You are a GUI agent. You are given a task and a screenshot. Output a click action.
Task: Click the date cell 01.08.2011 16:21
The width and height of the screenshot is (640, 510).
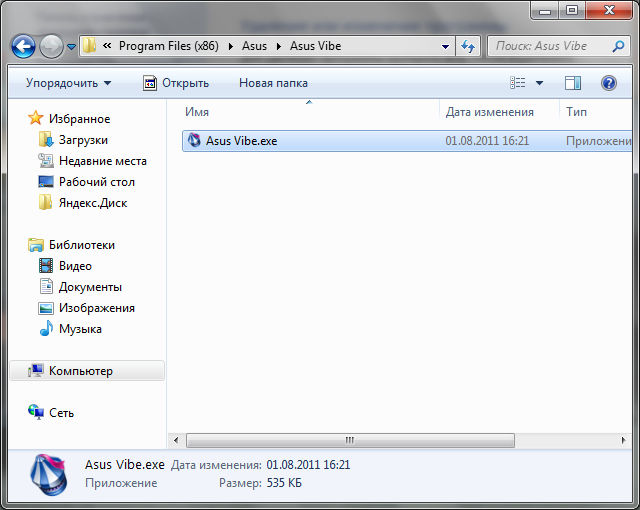click(x=487, y=141)
